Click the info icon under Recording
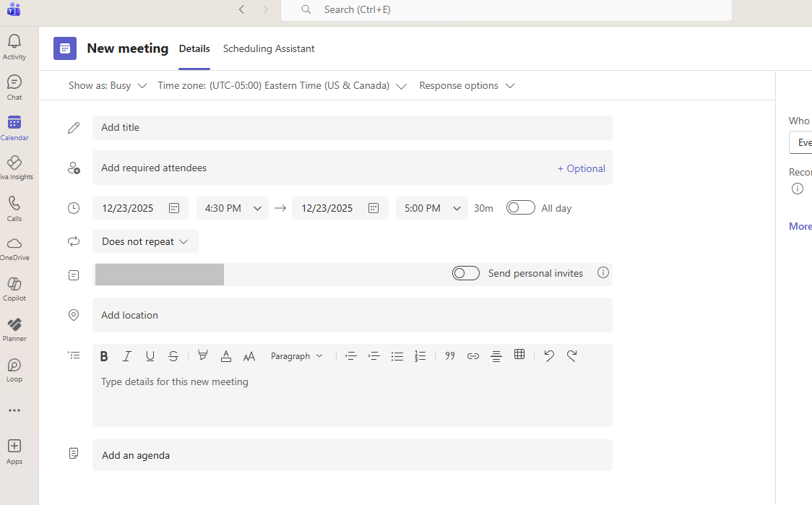Viewport: 812px width, 505px height. [x=798, y=189]
